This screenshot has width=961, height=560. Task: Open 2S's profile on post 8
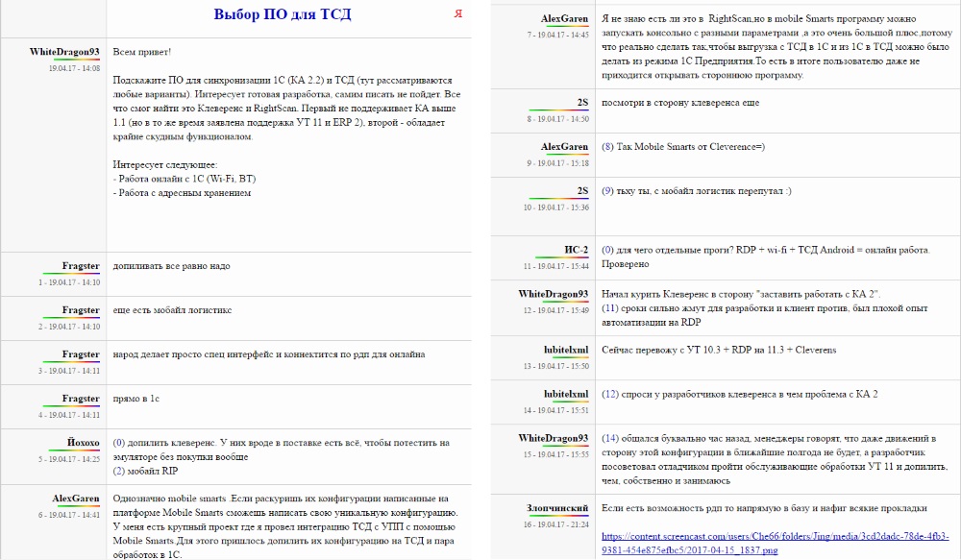click(583, 103)
